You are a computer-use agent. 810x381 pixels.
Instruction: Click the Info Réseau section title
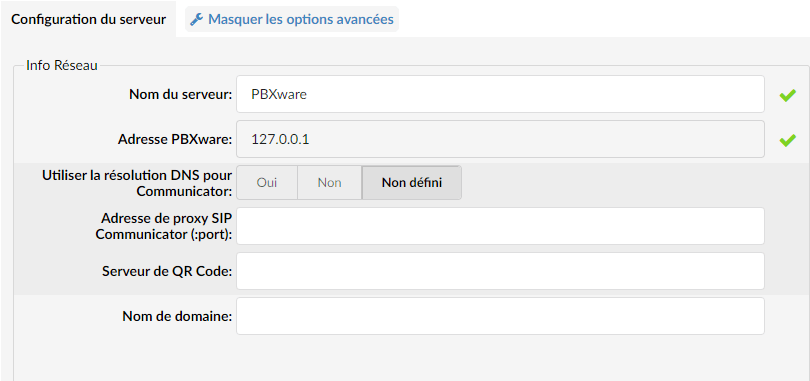click(x=62, y=66)
